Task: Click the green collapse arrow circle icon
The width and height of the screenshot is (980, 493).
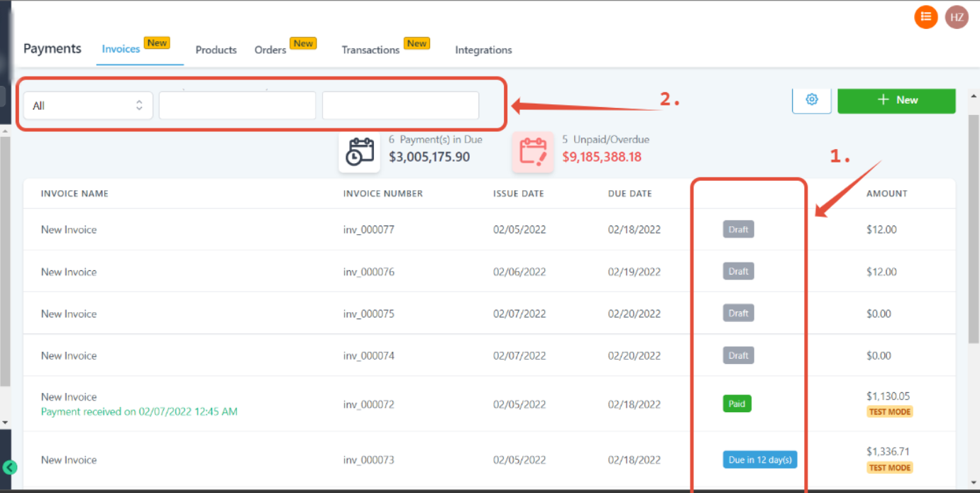Action: [x=10, y=467]
